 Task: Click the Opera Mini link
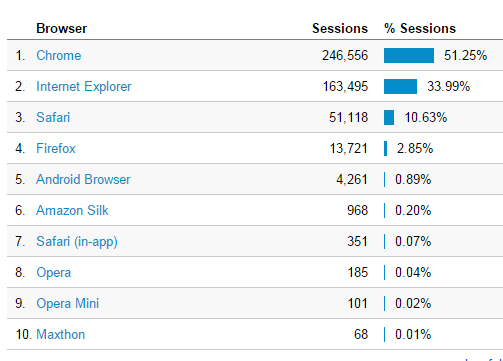(68, 303)
